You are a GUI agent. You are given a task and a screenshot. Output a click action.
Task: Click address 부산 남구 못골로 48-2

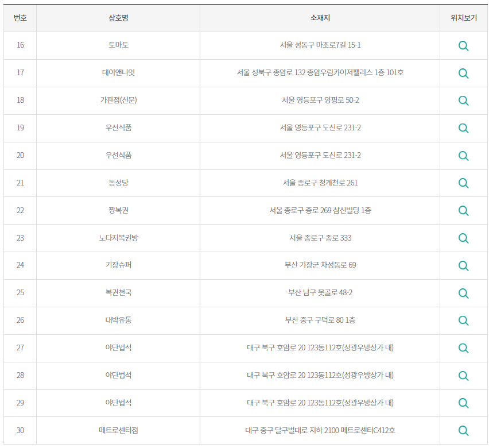pyautogui.click(x=320, y=292)
